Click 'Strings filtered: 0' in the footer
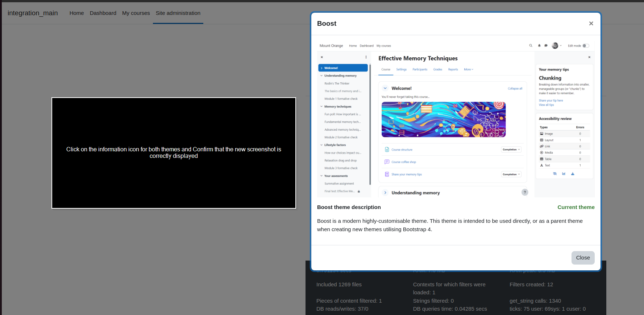The width and height of the screenshot is (644, 315). (x=433, y=301)
